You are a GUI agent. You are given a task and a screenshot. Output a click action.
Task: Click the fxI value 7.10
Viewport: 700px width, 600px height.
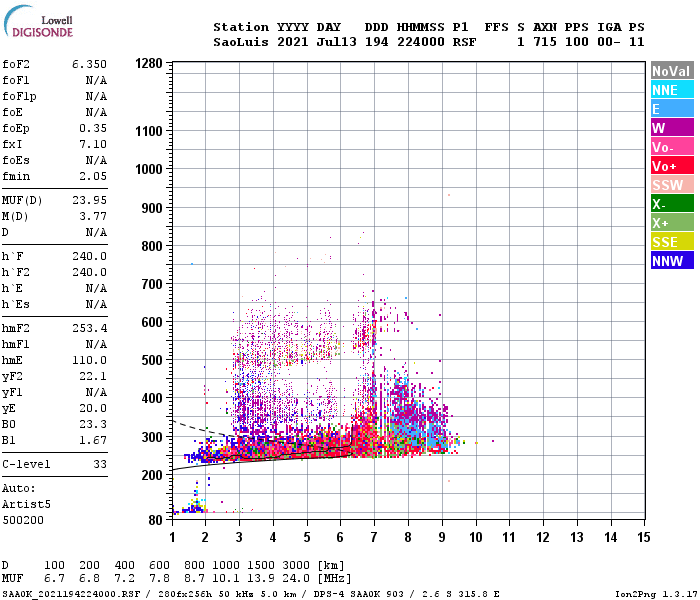(x=93, y=144)
